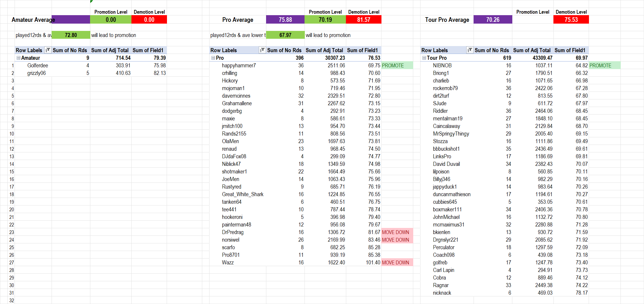Select the Sum of No Rds header in Amateur table
Image resolution: width=644 pixels, height=304 pixels.
click(70, 50)
